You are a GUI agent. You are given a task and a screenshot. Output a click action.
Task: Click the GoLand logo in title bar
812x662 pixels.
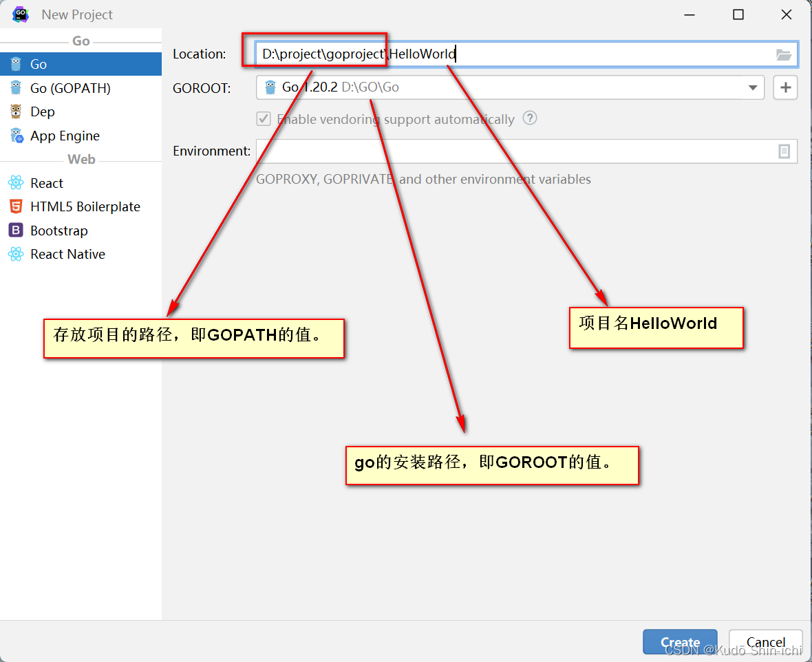pyautogui.click(x=21, y=14)
